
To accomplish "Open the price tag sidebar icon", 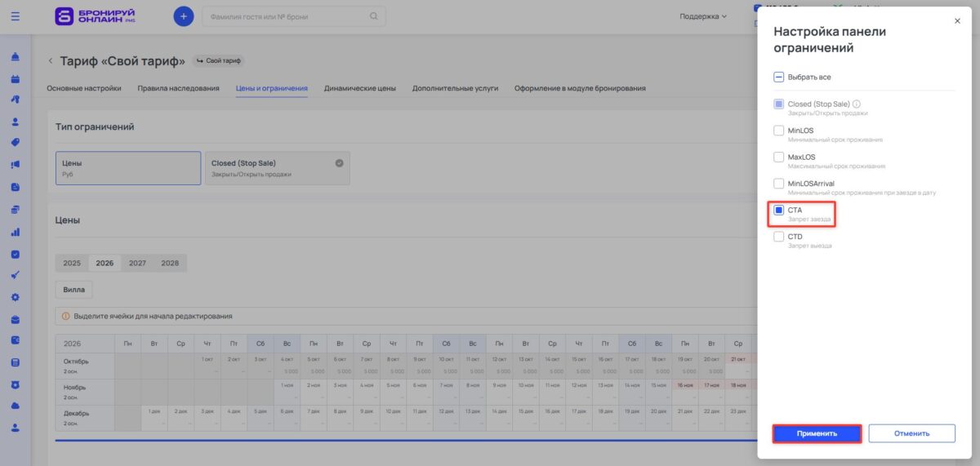I will tap(16, 143).
